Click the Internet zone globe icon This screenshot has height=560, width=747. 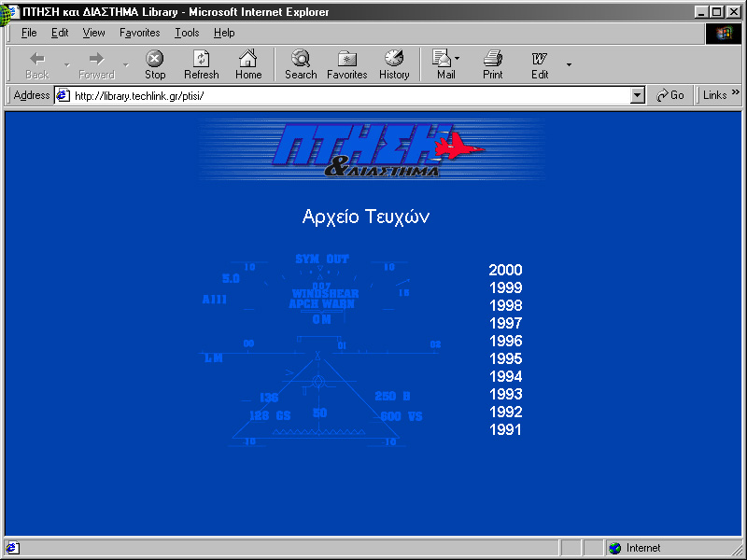point(615,548)
